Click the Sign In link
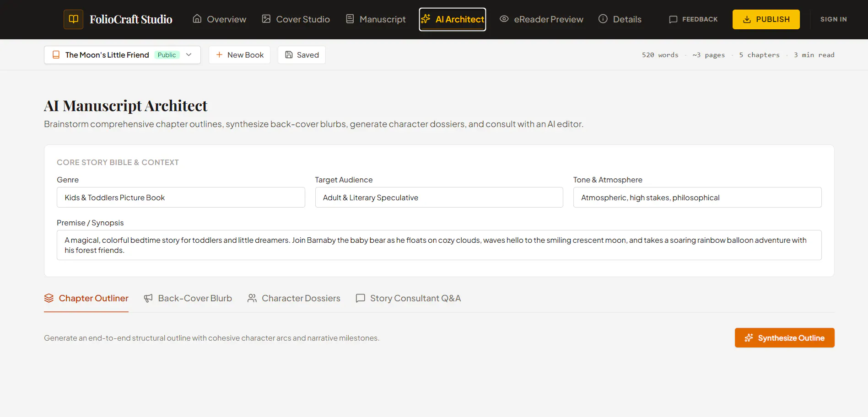 pyautogui.click(x=833, y=19)
